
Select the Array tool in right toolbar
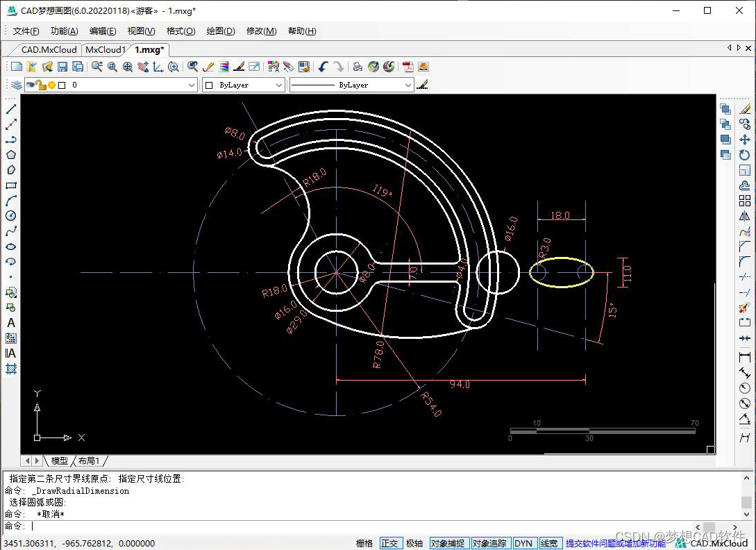coord(745,201)
